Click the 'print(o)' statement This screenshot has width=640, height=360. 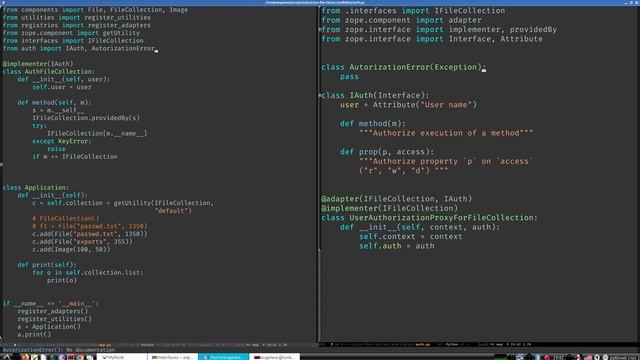[62, 280]
